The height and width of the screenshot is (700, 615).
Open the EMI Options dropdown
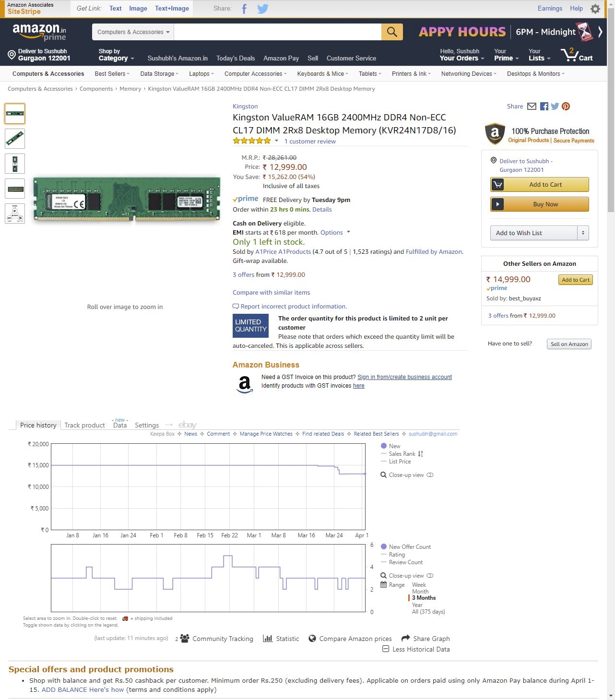[x=335, y=233]
